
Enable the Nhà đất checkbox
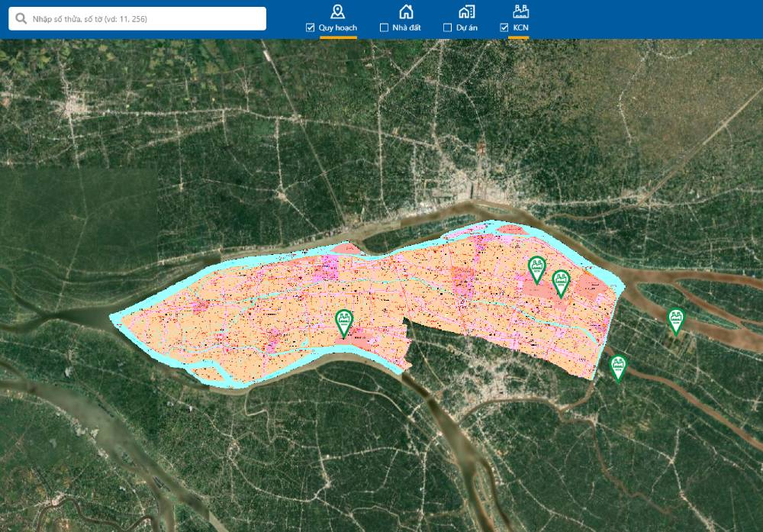coord(384,27)
